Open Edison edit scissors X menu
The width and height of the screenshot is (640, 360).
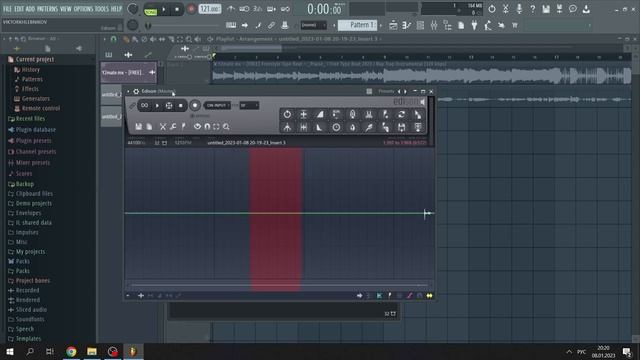click(x=163, y=127)
